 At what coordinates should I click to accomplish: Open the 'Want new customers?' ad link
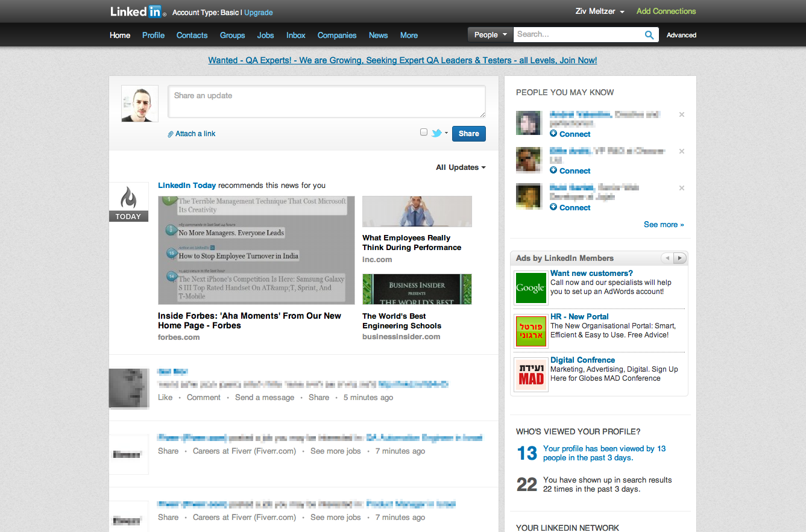tap(591, 273)
